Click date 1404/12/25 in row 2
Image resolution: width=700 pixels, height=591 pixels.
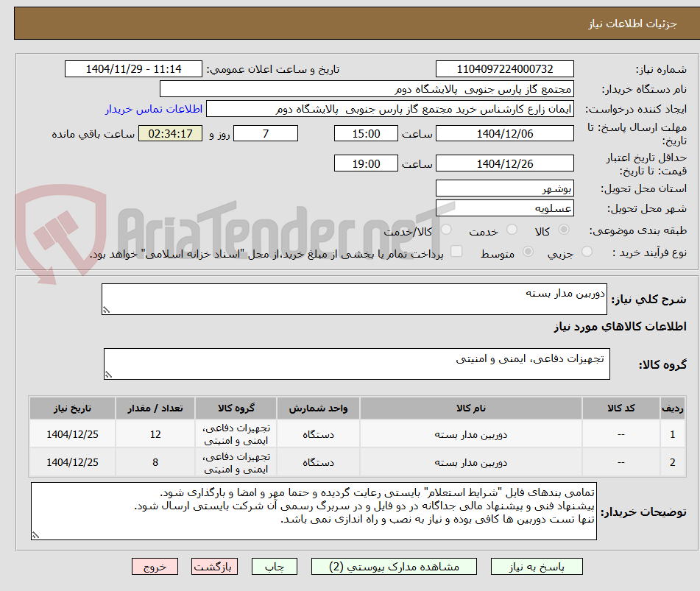click(72, 462)
